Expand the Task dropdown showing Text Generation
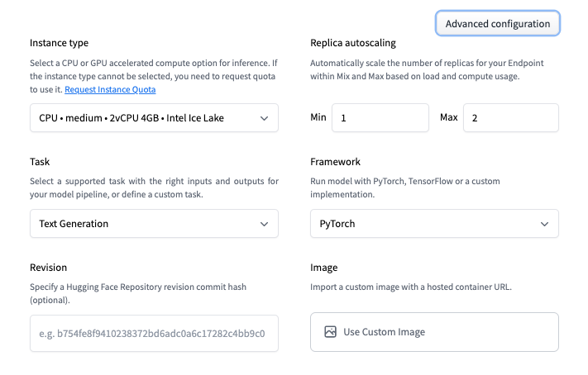588x375 pixels. (x=154, y=223)
